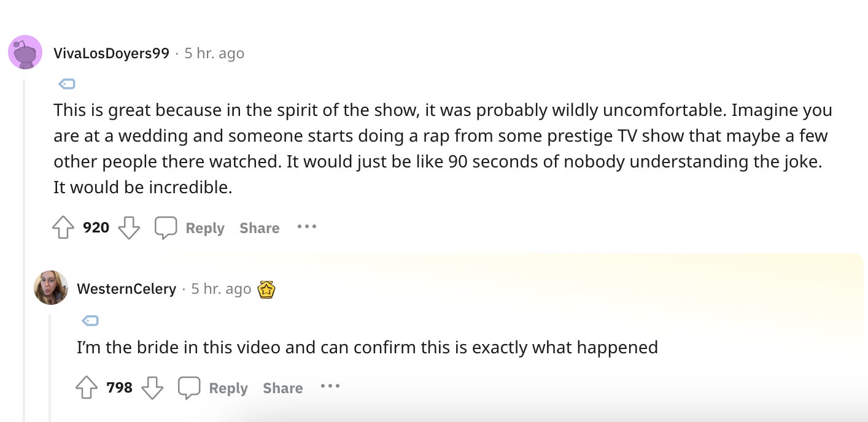
Task: Upvote WesternCelery's reply
Action: [x=86, y=388]
